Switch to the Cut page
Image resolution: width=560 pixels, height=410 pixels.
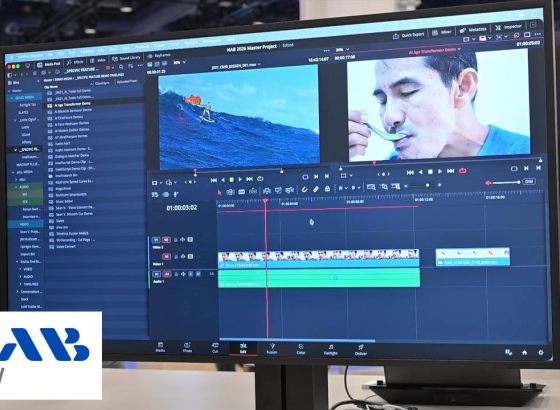pyautogui.click(x=215, y=348)
